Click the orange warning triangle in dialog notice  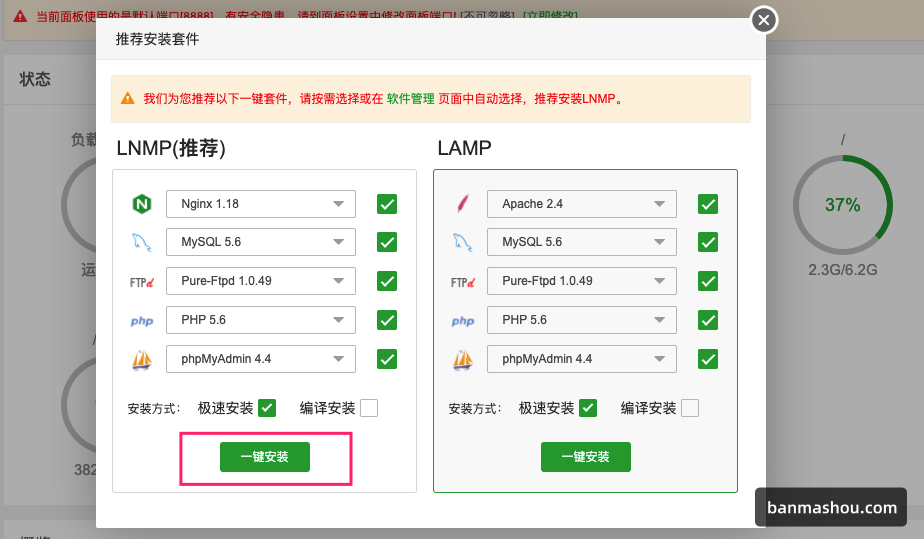[127, 98]
